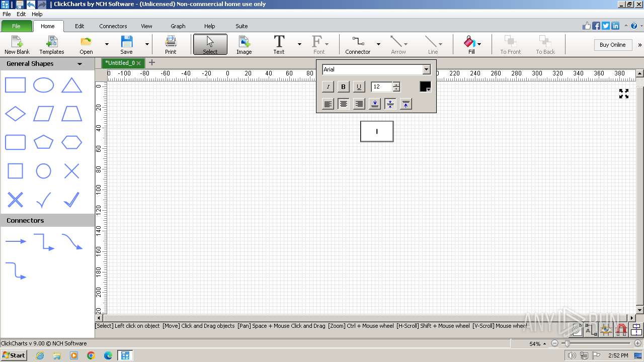Select the trapezoid shape
The height and width of the screenshot is (362, 644).
pyautogui.click(x=71, y=114)
